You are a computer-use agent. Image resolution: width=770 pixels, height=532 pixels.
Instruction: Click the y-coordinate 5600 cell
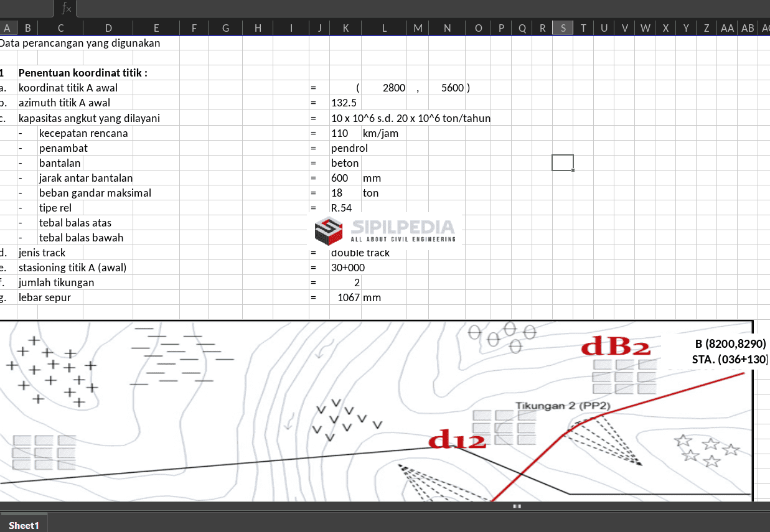point(448,88)
